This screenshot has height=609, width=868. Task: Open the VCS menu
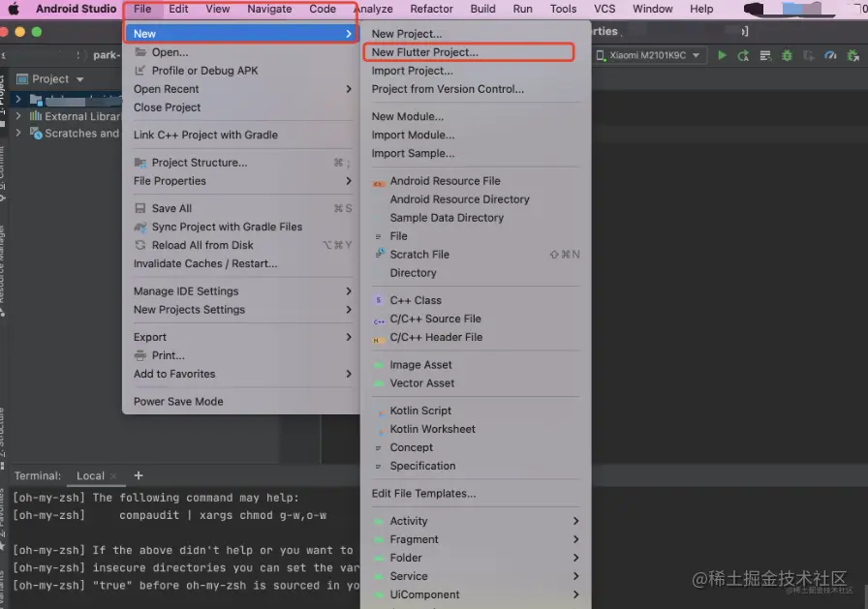[604, 9]
